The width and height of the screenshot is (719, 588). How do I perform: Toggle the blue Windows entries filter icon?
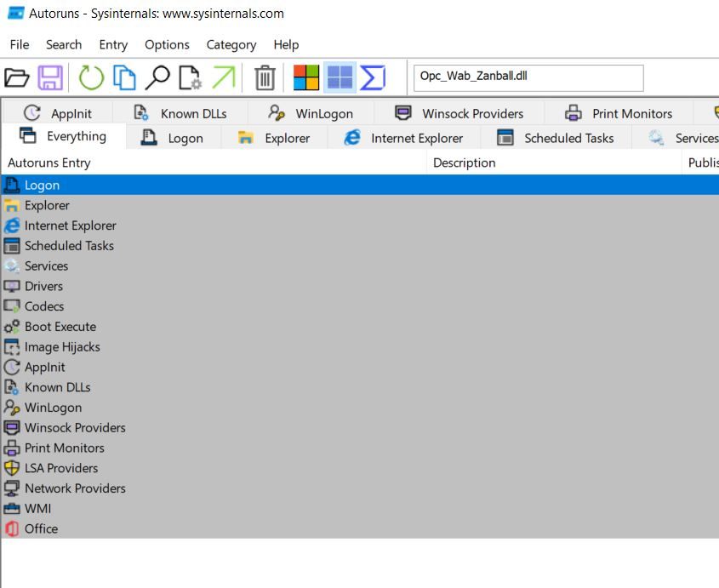pos(340,77)
